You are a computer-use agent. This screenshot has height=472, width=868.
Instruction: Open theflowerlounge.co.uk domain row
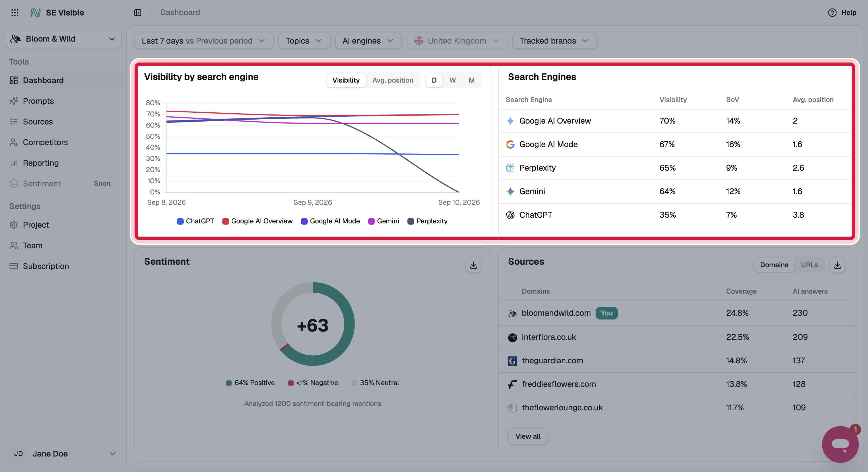tap(677, 408)
